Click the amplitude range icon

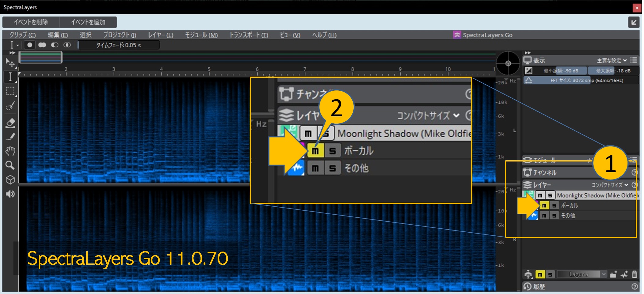point(528,71)
